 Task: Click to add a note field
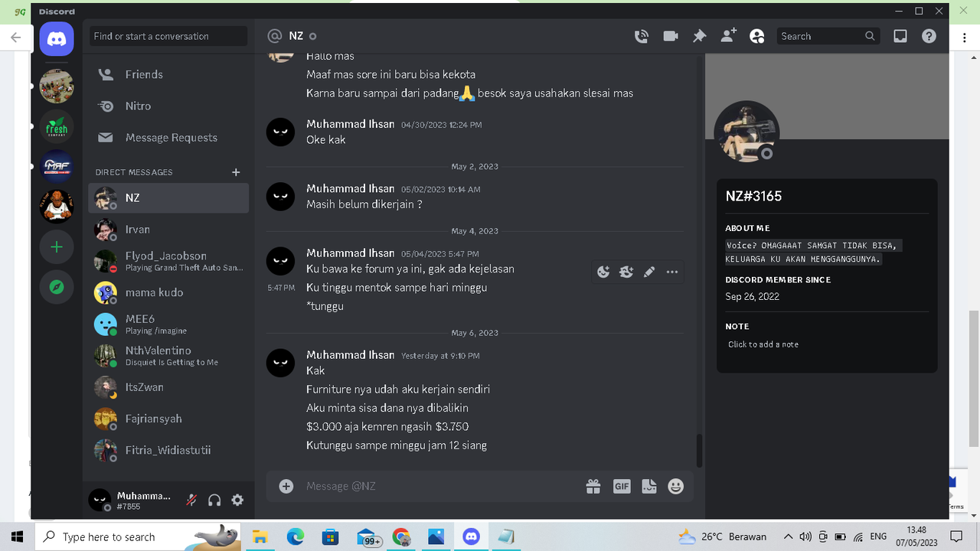(827, 344)
